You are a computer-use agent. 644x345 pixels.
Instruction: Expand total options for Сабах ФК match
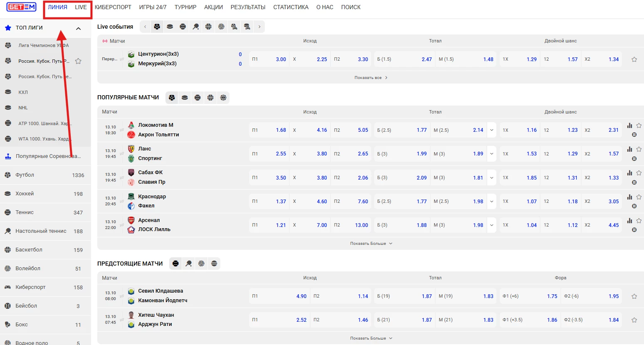tap(492, 178)
